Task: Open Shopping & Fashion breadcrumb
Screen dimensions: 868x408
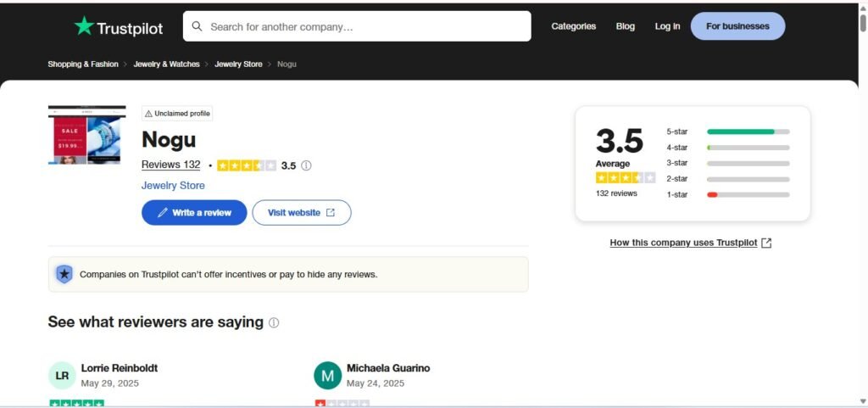Action: tap(83, 64)
